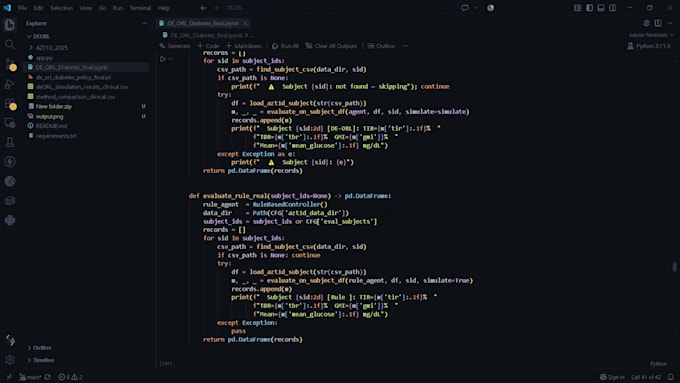Select the Python 3.11.9 kernel picker
The image size is (680, 383).
(x=649, y=46)
